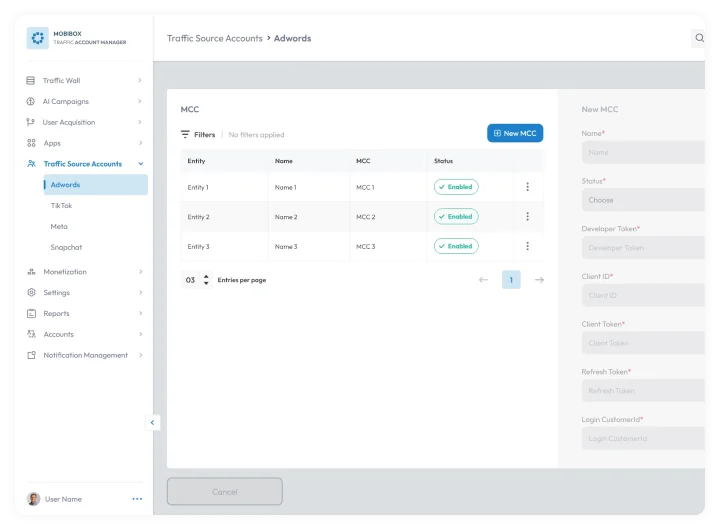Click the Reports sidebar icon

(x=31, y=313)
